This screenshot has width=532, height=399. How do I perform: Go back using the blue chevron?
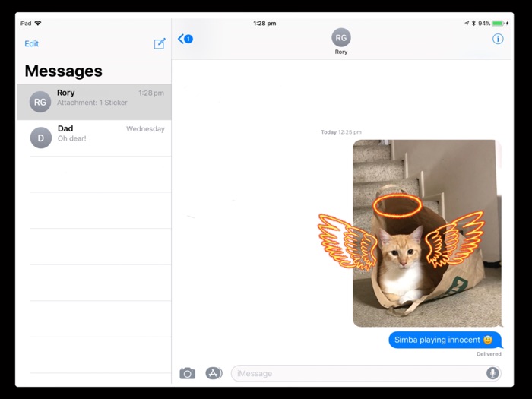pyautogui.click(x=181, y=39)
